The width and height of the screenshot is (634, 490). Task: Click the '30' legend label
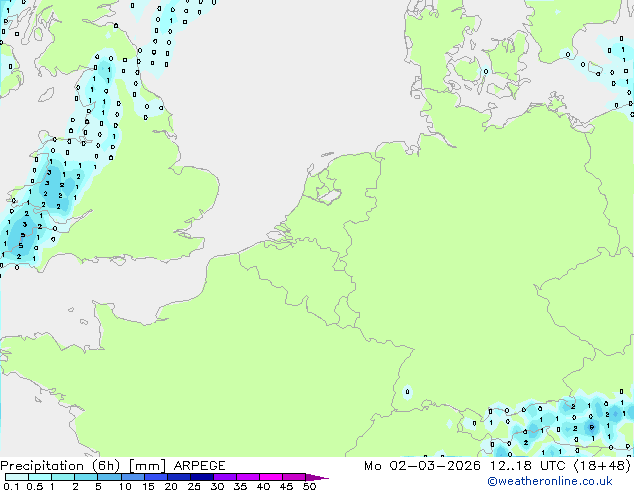point(217,486)
